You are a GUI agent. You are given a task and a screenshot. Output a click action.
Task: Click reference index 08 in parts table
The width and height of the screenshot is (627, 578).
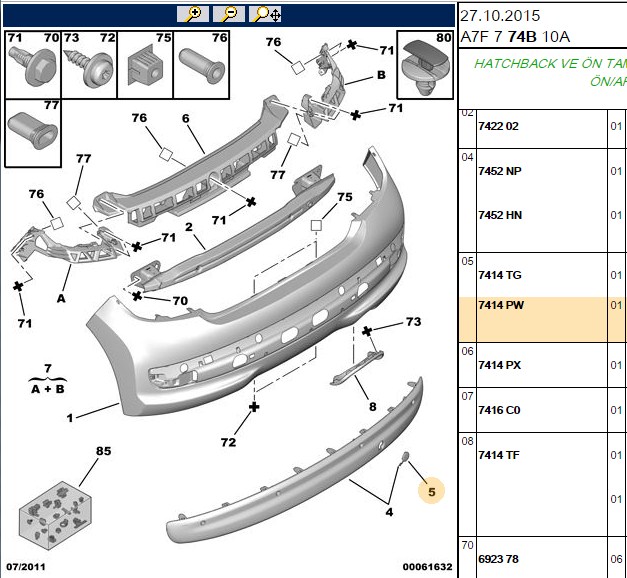[467, 441]
